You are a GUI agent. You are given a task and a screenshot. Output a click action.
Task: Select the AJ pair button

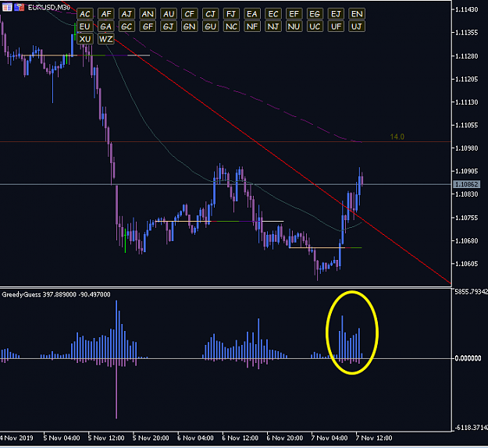126,14
